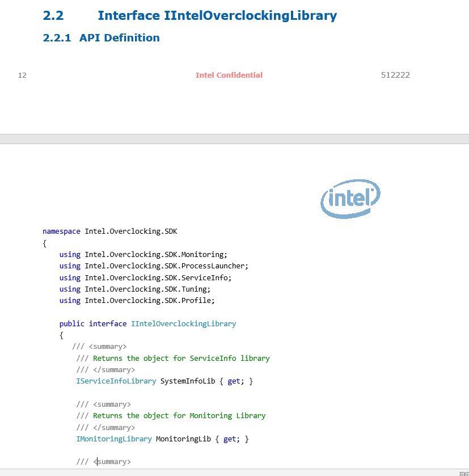
Task: Click the red "Intel Confidential" footer text
Action: point(229,75)
